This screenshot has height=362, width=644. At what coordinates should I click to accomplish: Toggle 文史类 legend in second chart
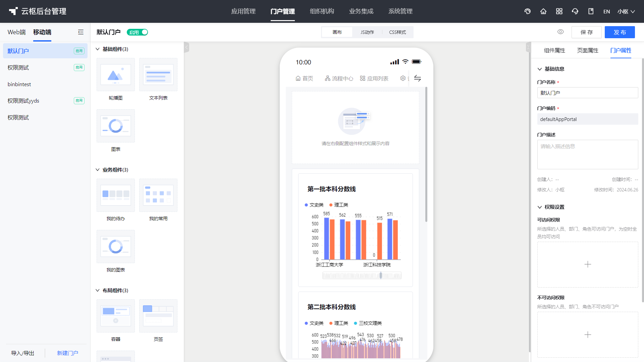coord(314,323)
